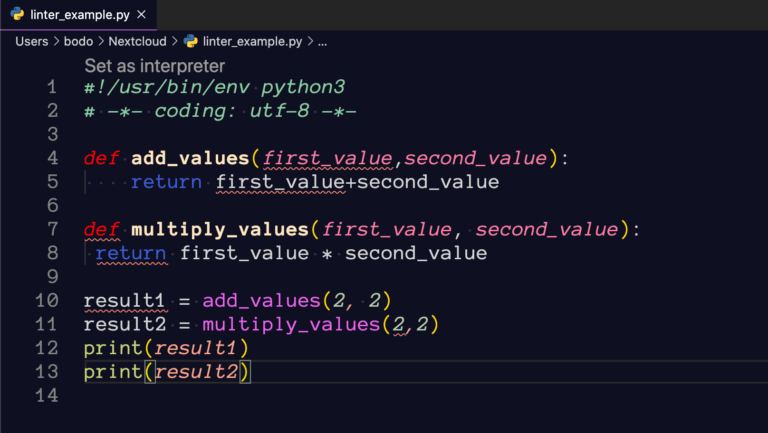Click the breadcrumb ellipsis symbol entry
The height and width of the screenshot is (433, 768).
click(x=322, y=42)
